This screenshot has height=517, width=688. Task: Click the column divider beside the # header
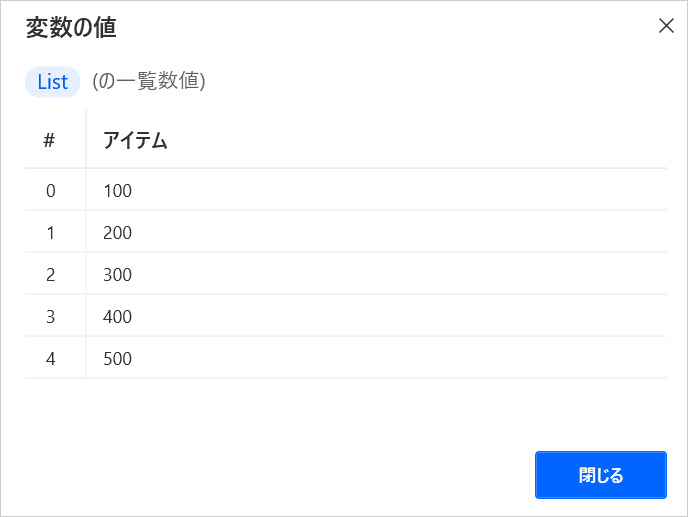pyautogui.click(x=86, y=141)
